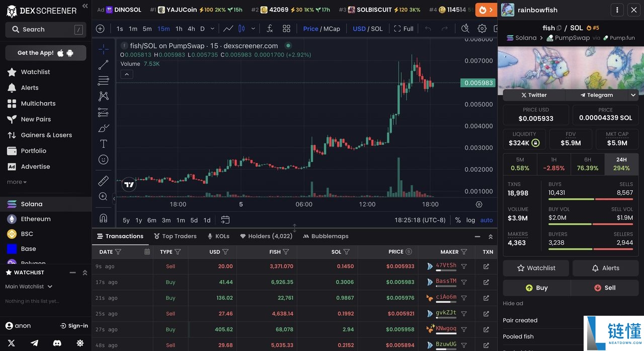Open the date column calendar icon
Image resolution: width=644 pixels, height=351 pixels.
[x=147, y=252]
